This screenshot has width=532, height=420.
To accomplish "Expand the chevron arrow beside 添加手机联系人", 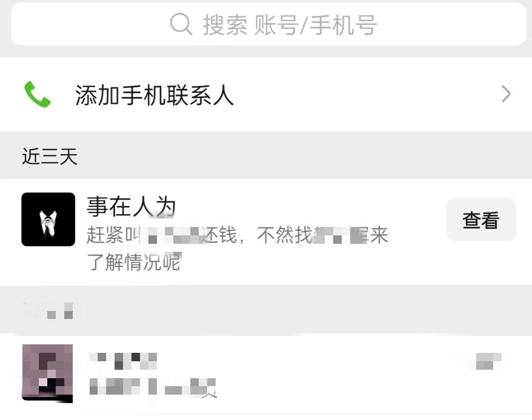I will click(506, 94).
